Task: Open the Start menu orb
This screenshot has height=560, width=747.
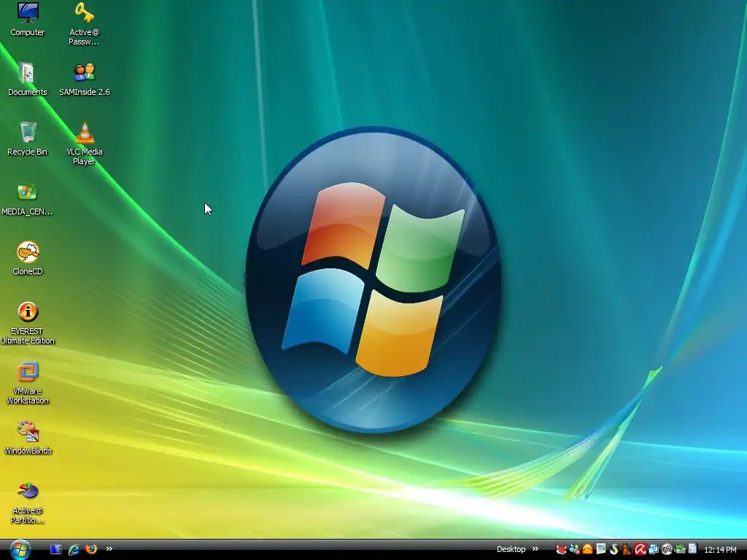Action: (x=20, y=550)
